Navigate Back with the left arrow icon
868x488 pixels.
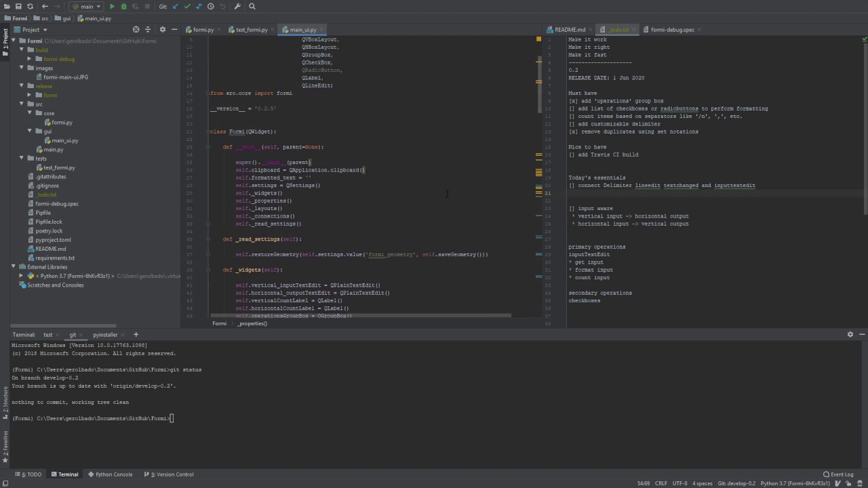[x=45, y=6]
